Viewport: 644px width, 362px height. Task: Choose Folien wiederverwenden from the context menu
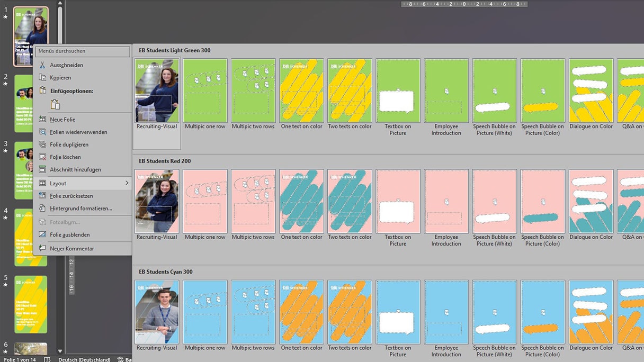point(78,132)
